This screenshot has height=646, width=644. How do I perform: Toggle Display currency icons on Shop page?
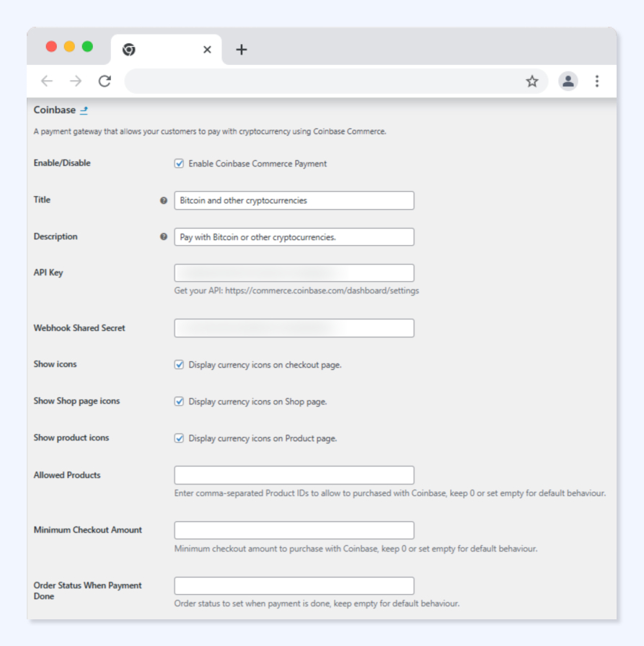point(180,402)
